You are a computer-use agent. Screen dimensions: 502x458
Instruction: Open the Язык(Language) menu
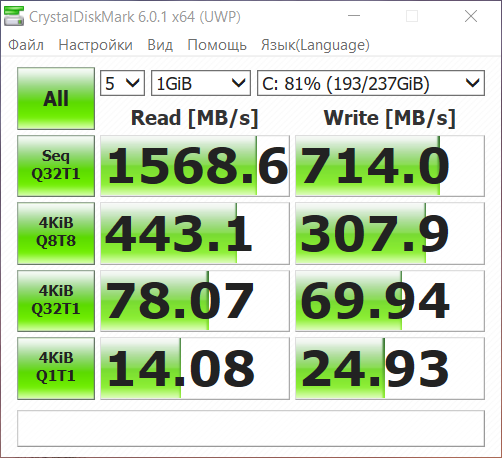click(315, 45)
